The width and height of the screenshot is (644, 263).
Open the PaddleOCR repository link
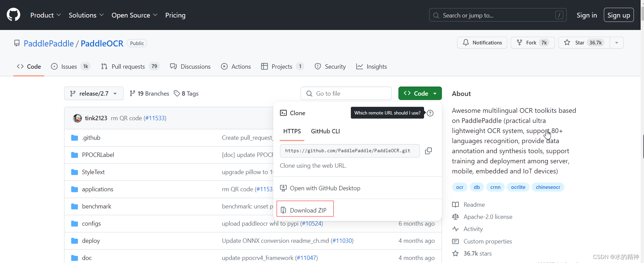pyautogui.click(x=102, y=43)
